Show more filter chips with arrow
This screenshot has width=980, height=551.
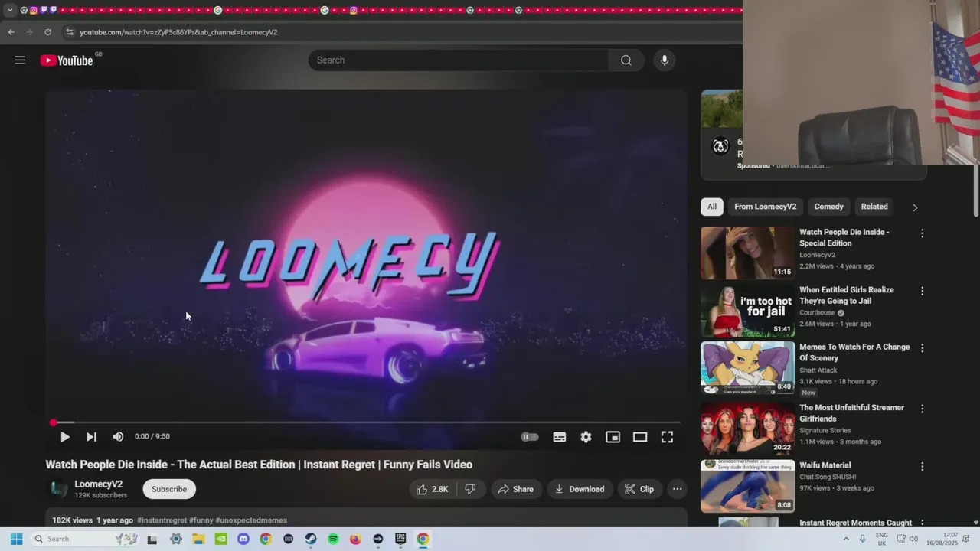[x=915, y=207]
